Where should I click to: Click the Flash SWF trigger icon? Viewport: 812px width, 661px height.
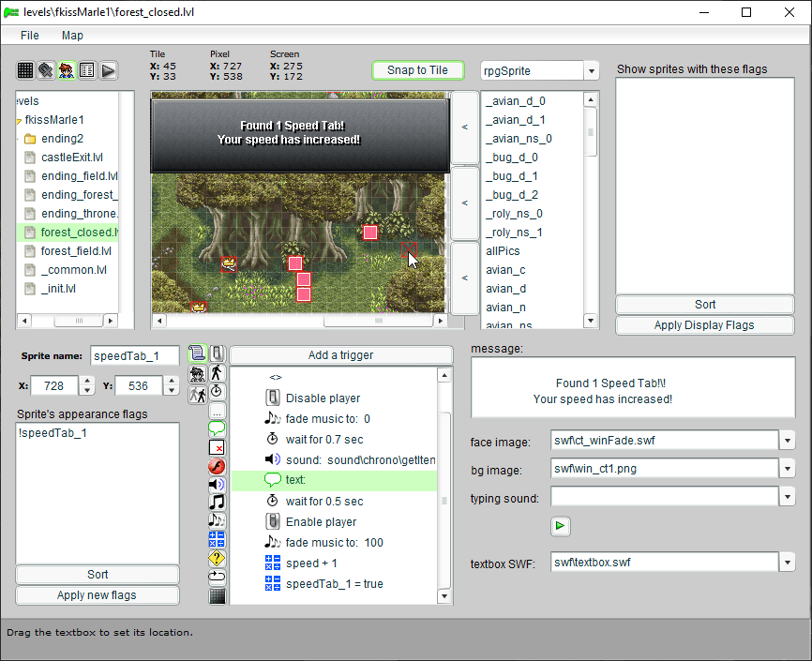(x=217, y=466)
